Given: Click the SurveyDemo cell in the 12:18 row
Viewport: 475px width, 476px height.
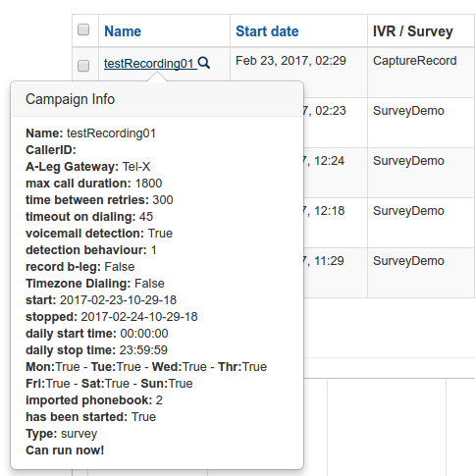Looking at the screenshot, I should click(x=408, y=211).
